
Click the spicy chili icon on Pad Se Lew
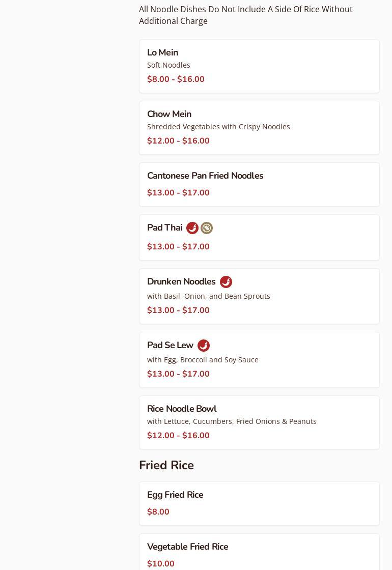[203, 346]
